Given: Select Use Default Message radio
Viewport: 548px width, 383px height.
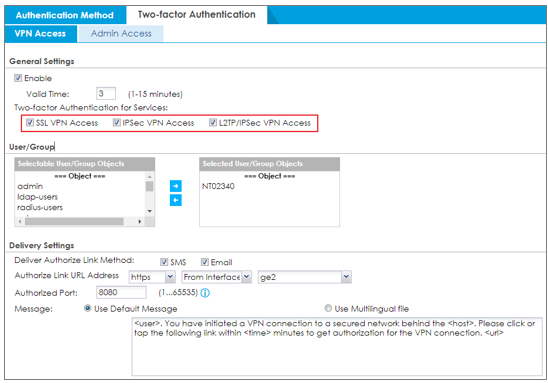Looking at the screenshot, I should 87,308.
